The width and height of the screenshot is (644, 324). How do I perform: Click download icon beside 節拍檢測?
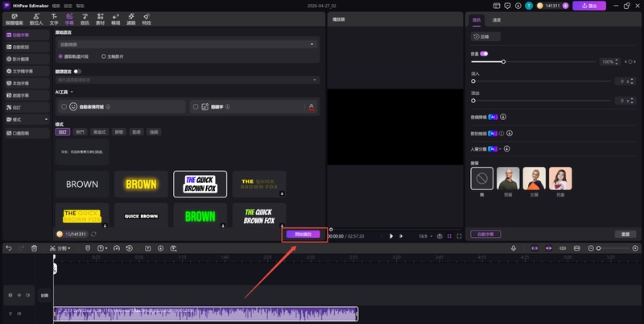[510, 133]
